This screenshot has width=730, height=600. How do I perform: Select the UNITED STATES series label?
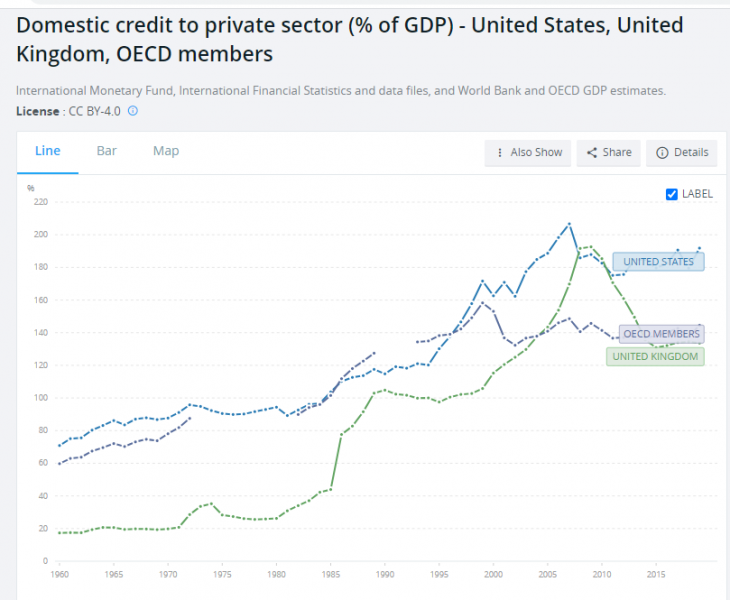658,262
